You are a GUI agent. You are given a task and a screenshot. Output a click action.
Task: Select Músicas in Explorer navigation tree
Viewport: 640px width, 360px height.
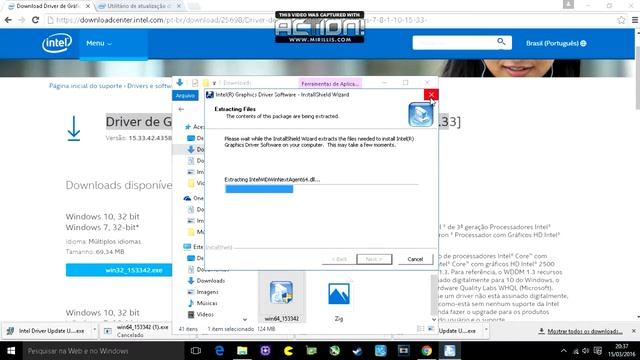(207, 303)
